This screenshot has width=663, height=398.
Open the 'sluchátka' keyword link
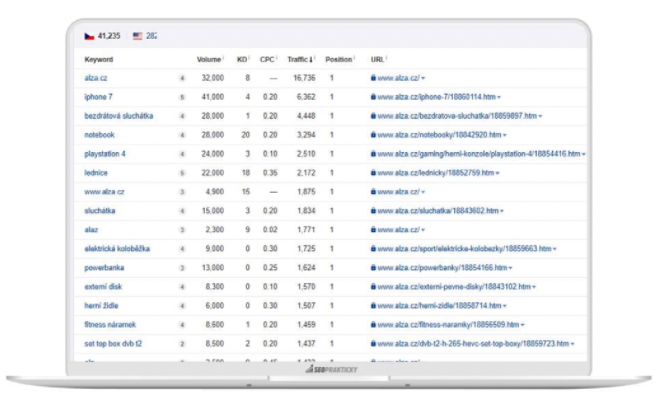coord(100,211)
